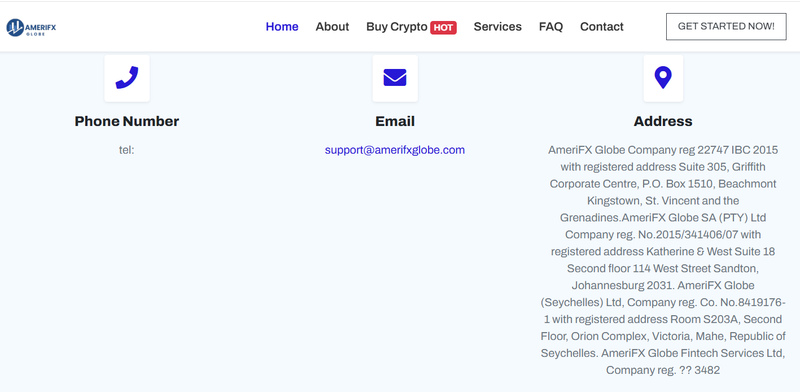Click the line Second floor 114 West Street
The width and height of the screenshot is (800, 392).
pyautogui.click(x=663, y=268)
